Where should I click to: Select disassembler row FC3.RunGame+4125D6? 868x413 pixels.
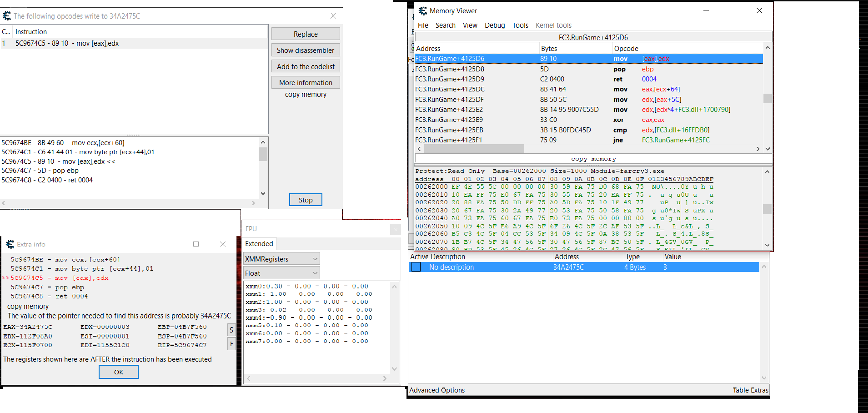[589, 59]
